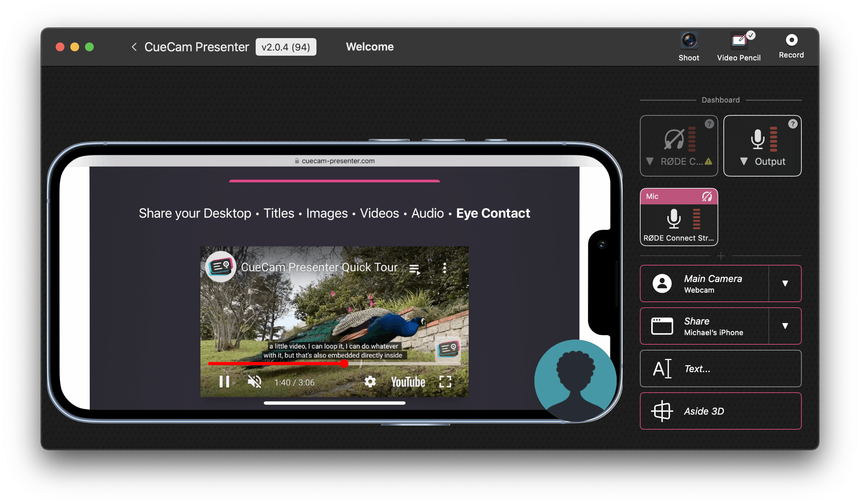Pause the YouTube video
Screen dimensions: 860x504
224,382
